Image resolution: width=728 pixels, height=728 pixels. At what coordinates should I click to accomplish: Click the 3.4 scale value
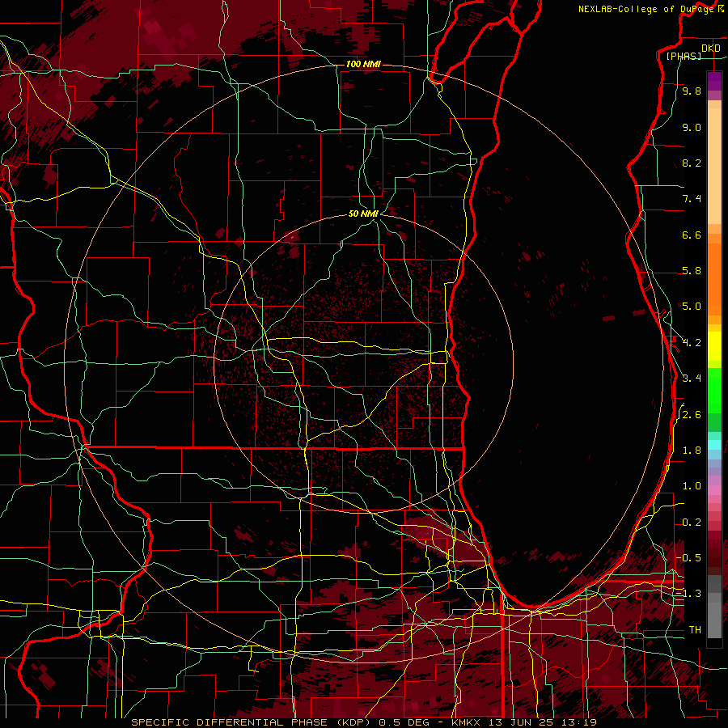(692, 379)
